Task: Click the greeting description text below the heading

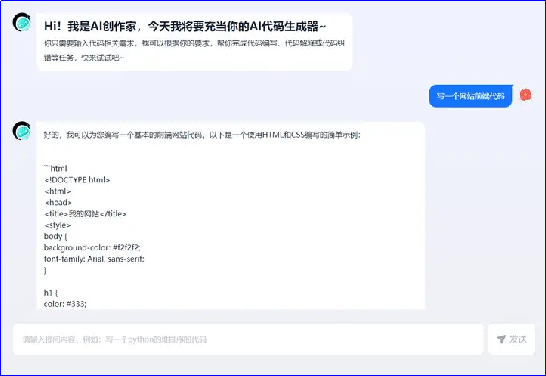Action: point(194,50)
